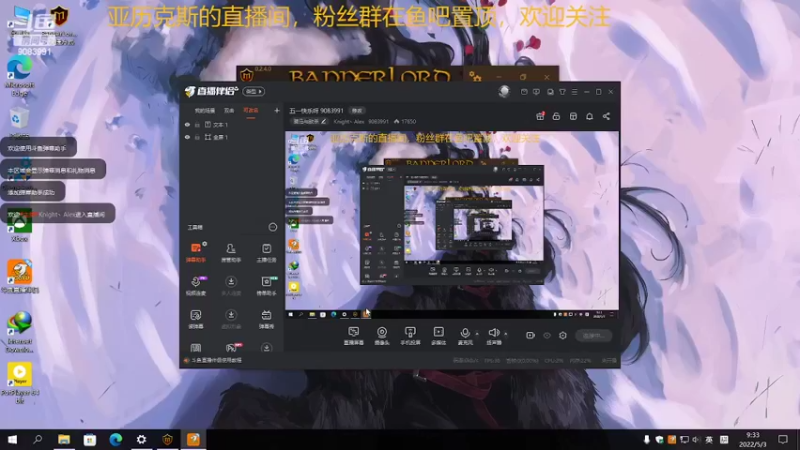Viewport: 800px width, 450px height.
Task: Hide the 全屏 1 source layer
Action: pyautogui.click(x=187, y=137)
